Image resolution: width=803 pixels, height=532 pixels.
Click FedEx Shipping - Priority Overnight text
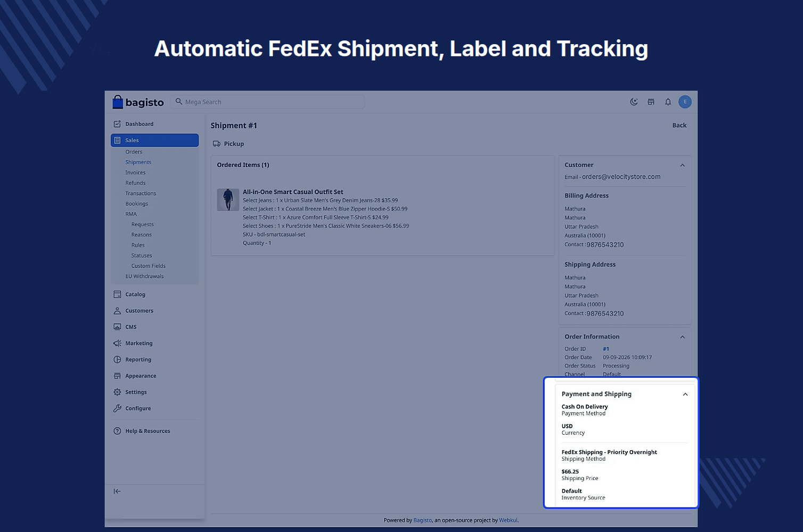coord(609,452)
